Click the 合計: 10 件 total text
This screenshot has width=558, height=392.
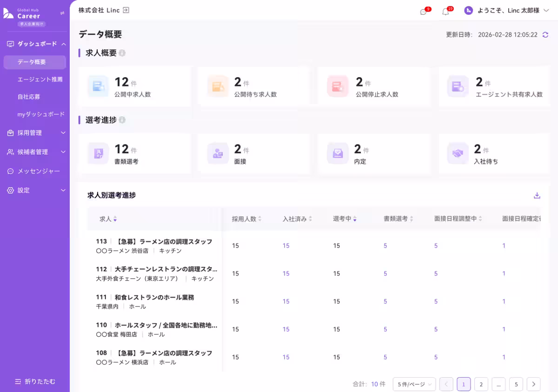(369, 384)
